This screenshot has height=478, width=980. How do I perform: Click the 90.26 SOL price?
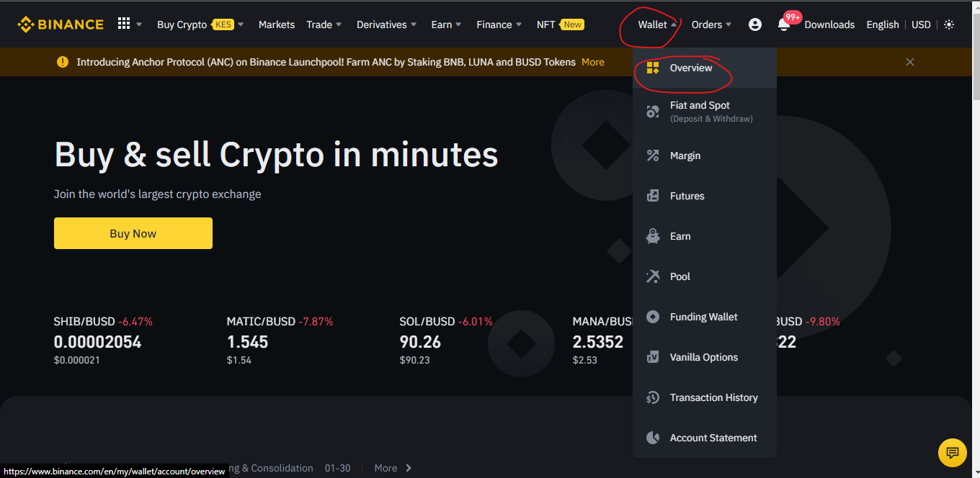(x=420, y=342)
